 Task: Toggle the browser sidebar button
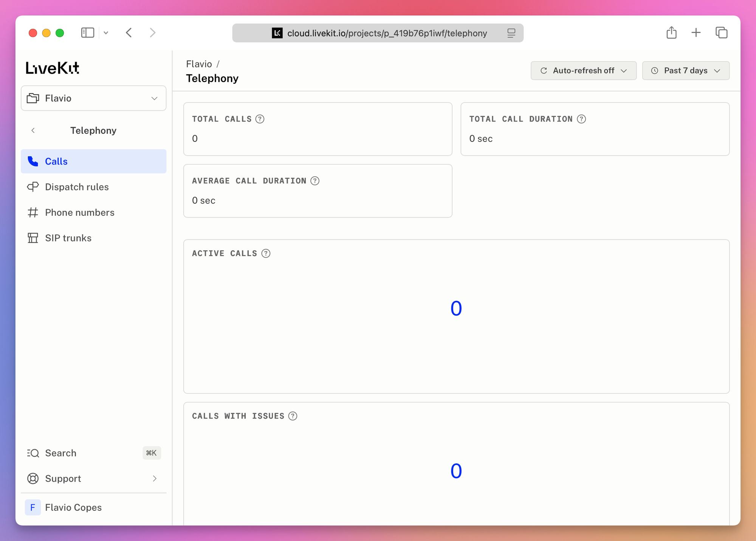[x=88, y=33]
